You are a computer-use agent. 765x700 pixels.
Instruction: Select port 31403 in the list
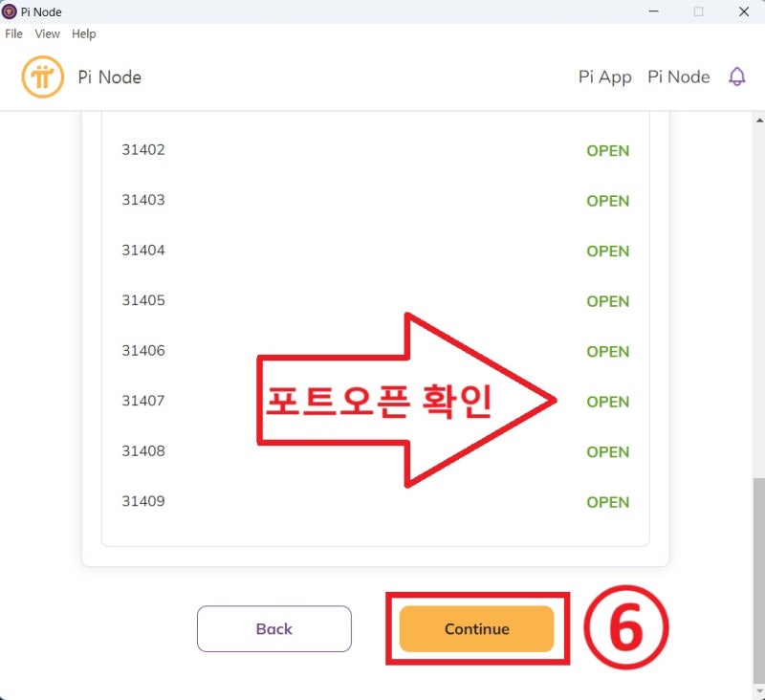click(142, 200)
